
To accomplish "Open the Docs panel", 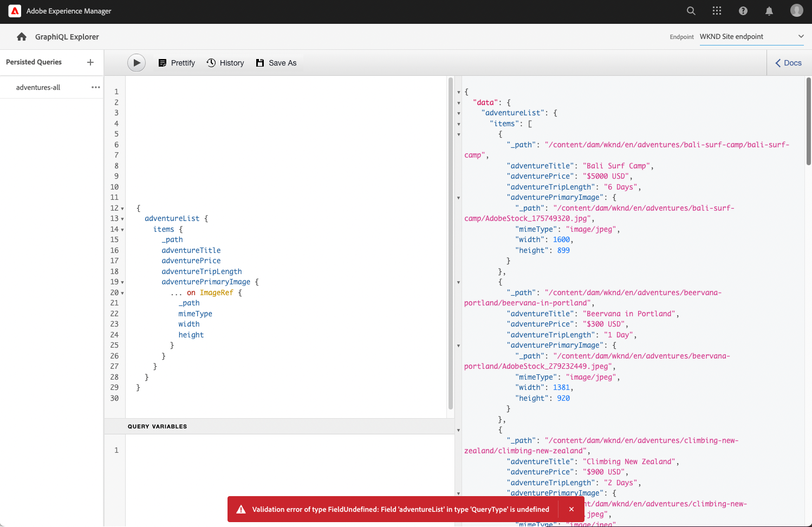I will (788, 62).
